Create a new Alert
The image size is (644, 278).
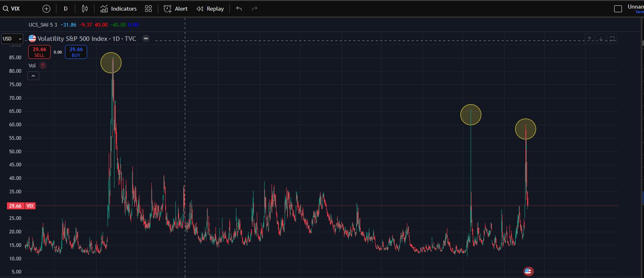coord(176,9)
